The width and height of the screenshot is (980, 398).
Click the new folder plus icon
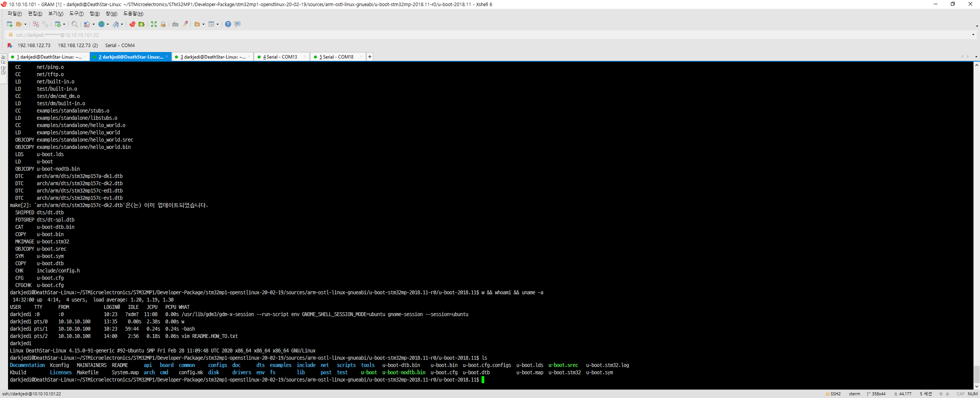click(197, 24)
